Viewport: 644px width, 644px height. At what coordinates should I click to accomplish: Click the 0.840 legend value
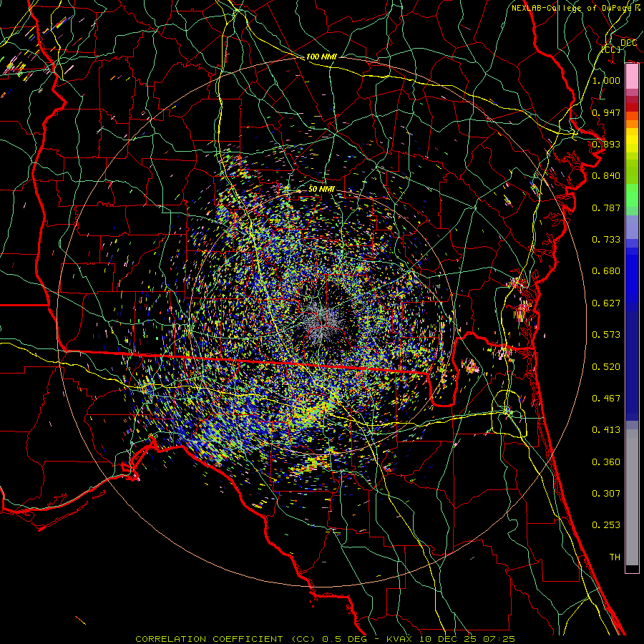[606, 176]
